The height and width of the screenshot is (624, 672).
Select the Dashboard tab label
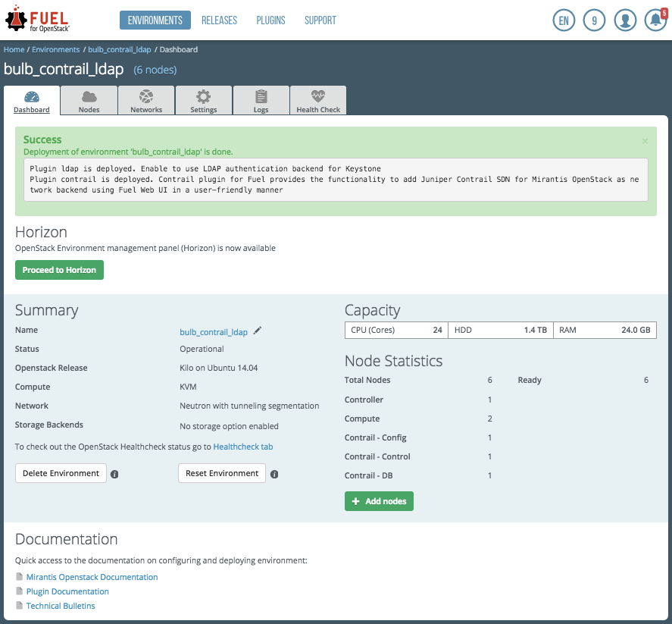[x=32, y=110]
